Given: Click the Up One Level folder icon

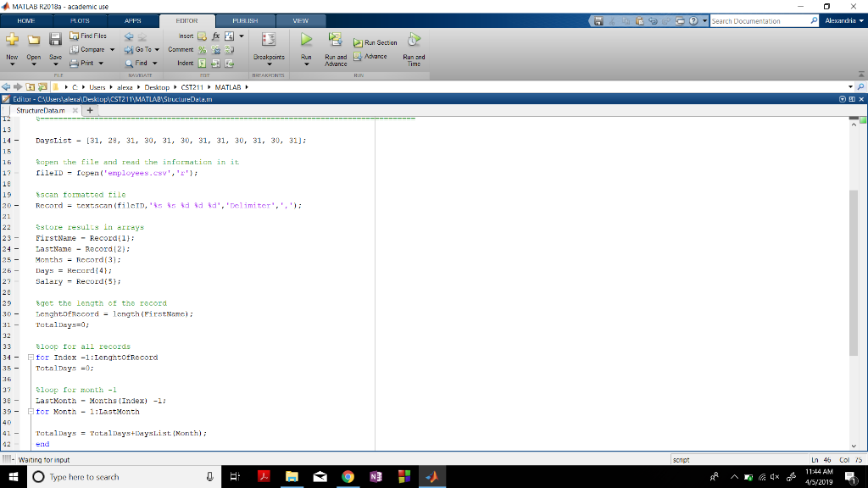Looking at the screenshot, I should click(30, 87).
